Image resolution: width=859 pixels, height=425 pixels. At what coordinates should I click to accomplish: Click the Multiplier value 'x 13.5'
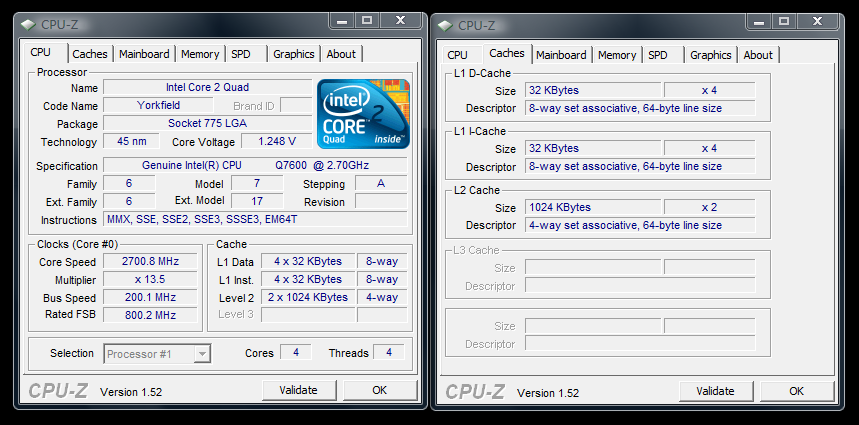(150, 279)
